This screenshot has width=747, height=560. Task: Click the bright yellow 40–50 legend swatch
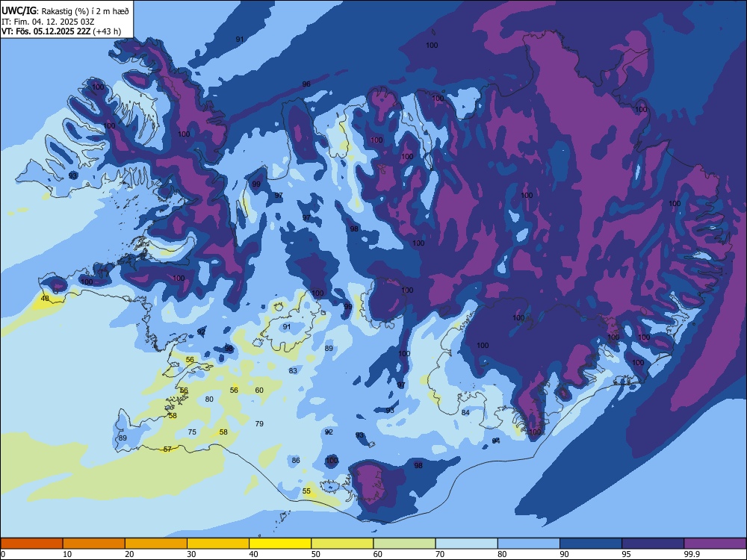(280, 544)
